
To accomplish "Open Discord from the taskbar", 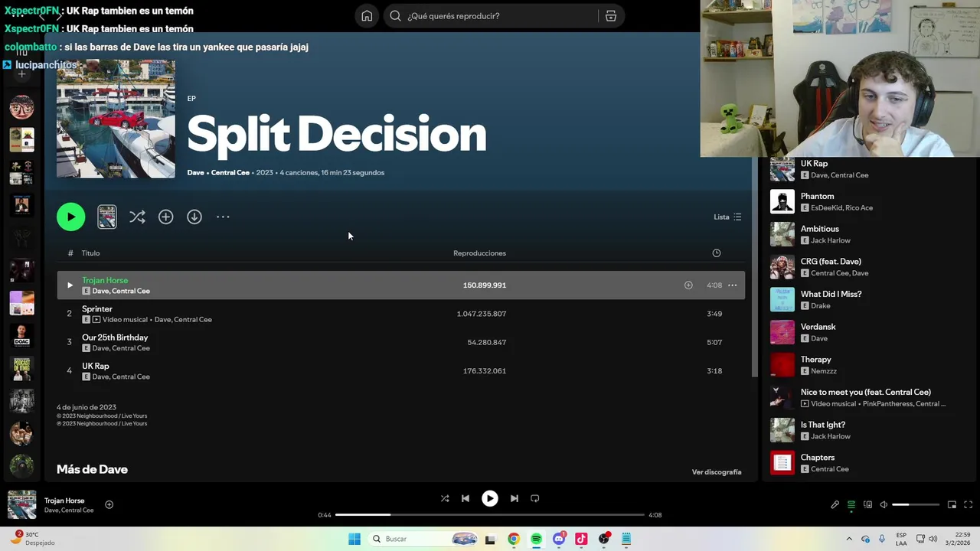I will click(x=559, y=539).
